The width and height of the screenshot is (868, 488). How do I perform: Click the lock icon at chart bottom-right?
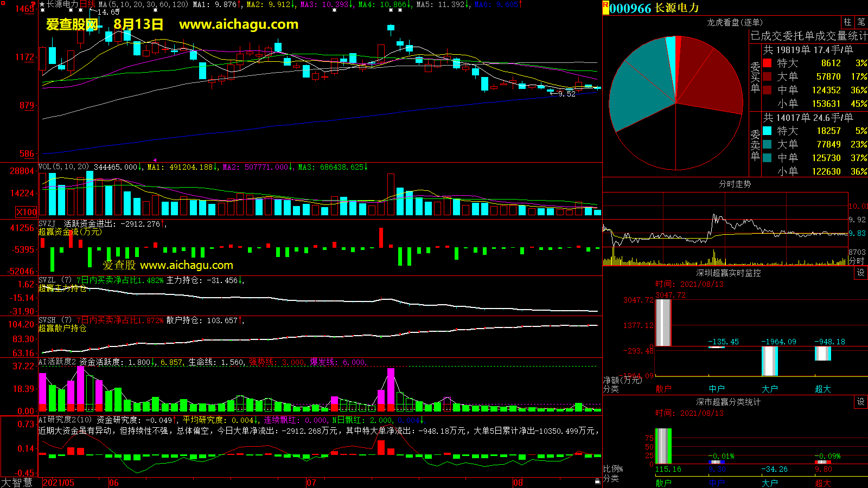click(x=597, y=481)
